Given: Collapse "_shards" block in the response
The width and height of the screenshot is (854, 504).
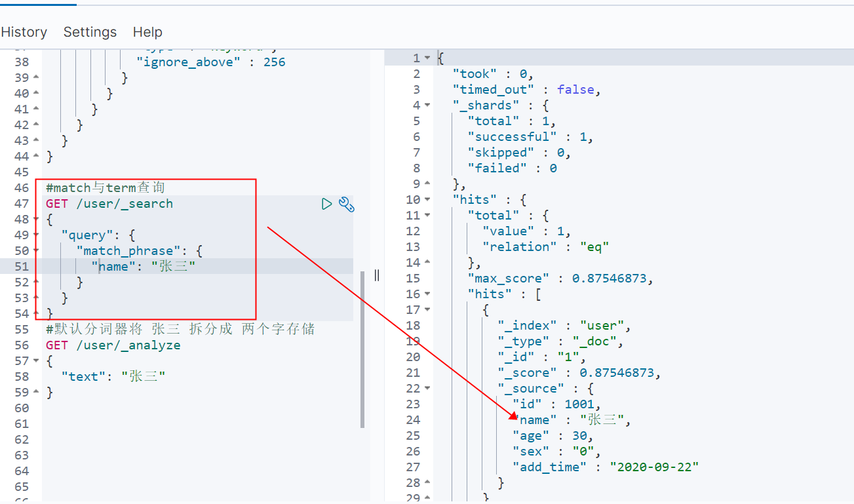Looking at the screenshot, I should (427, 106).
